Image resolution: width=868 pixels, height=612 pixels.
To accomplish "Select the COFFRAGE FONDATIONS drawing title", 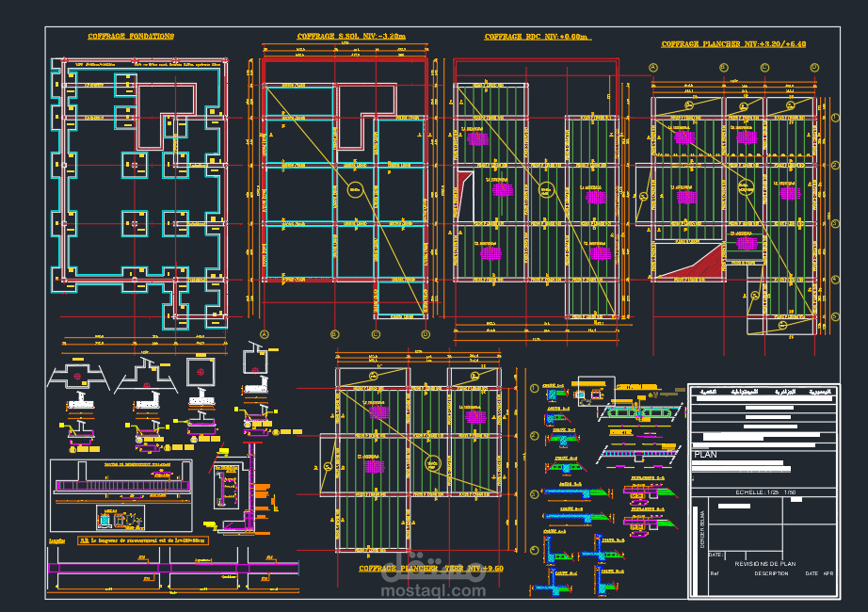I will pos(131,37).
